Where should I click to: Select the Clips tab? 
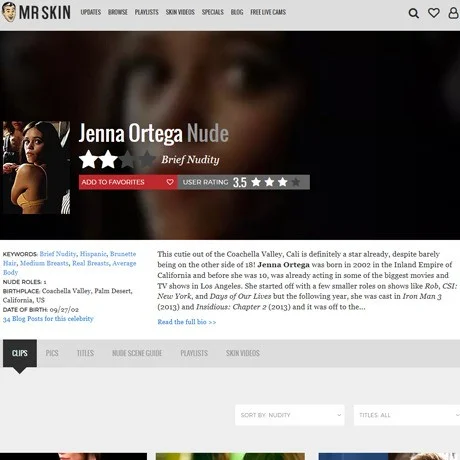coord(20,353)
